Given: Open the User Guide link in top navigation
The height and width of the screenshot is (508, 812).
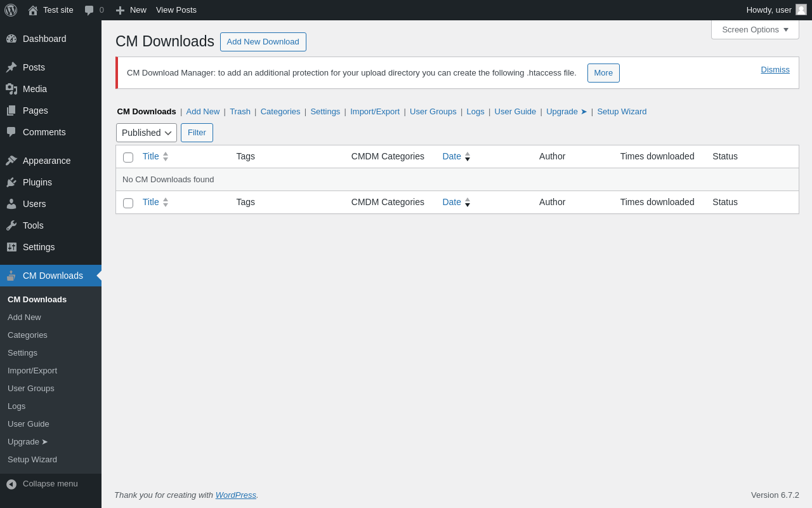Looking at the screenshot, I should [x=515, y=112].
